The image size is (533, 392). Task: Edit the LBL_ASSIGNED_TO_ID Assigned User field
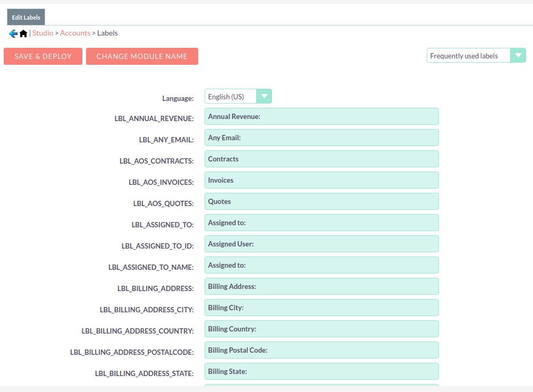coord(322,244)
